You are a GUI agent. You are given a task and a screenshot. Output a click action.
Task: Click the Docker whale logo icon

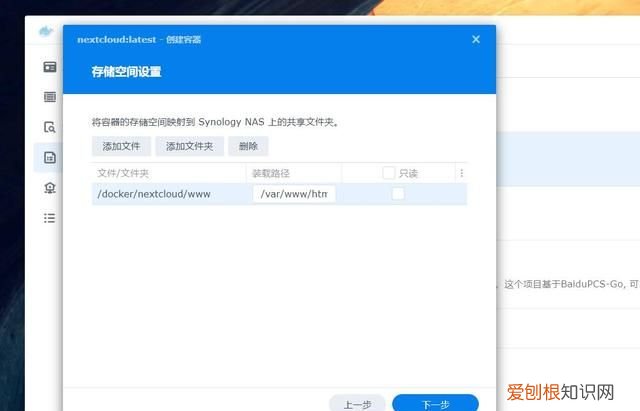pyautogui.click(x=46, y=31)
